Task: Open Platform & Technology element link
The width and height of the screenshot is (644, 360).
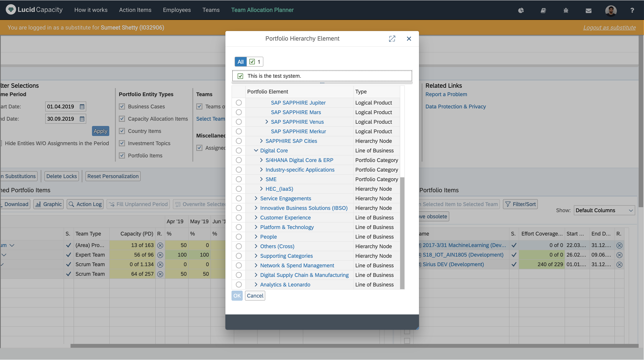Action: tap(287, 227)
